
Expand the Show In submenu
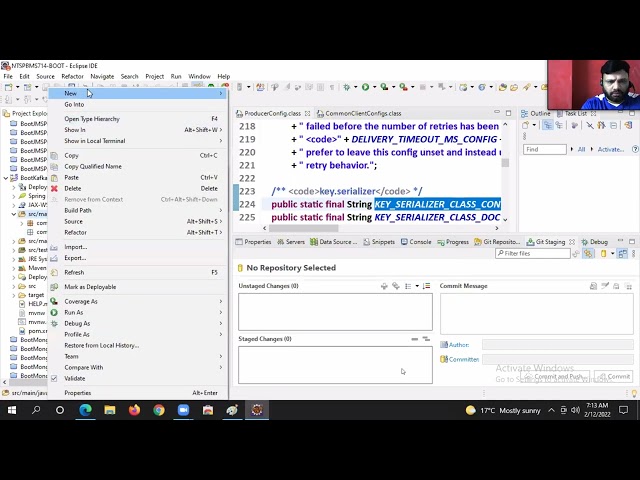(138, 130)
